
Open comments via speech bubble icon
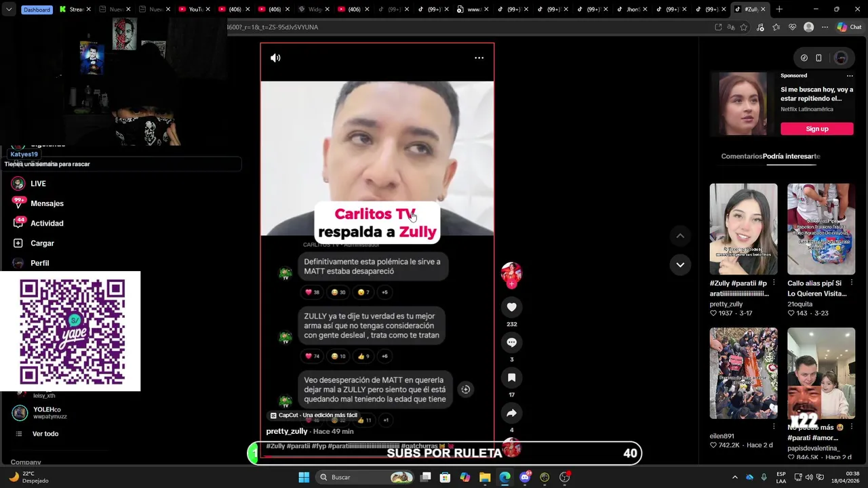point(511,342)
